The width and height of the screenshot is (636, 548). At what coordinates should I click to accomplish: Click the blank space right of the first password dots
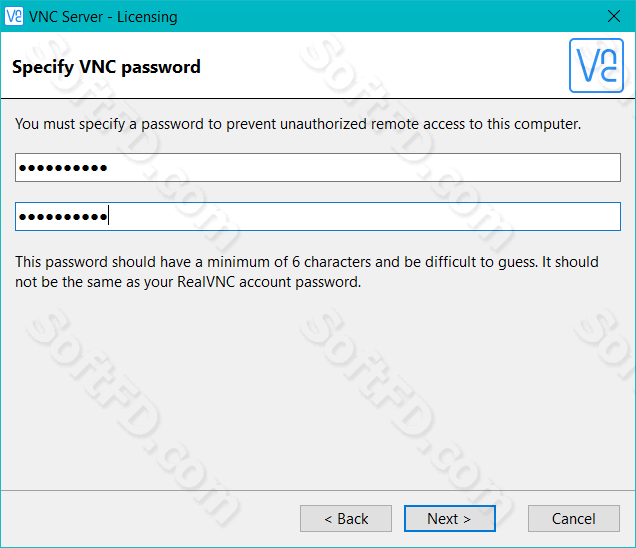[361, 168]
